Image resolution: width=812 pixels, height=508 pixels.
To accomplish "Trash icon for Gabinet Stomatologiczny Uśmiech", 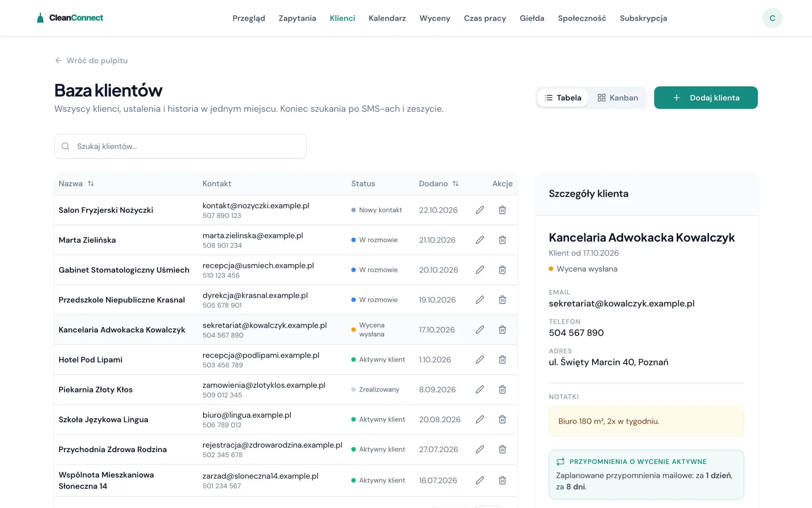I will [x=502, y=270].
